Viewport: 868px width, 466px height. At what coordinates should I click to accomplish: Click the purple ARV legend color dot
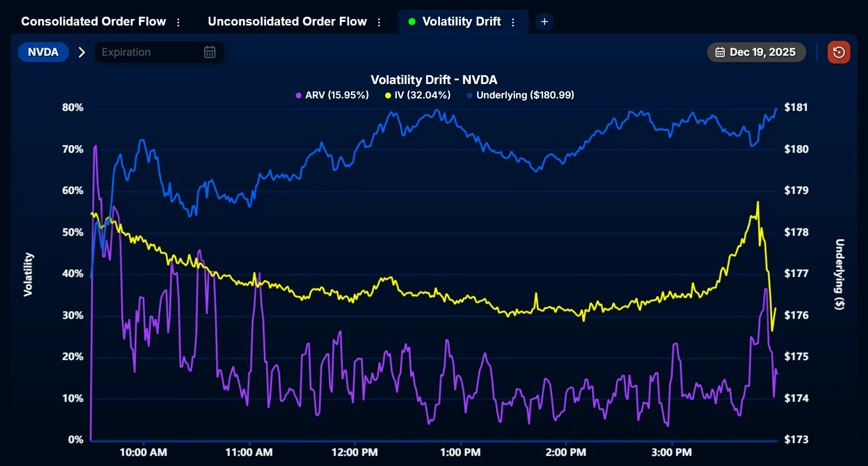click(299, 96)
